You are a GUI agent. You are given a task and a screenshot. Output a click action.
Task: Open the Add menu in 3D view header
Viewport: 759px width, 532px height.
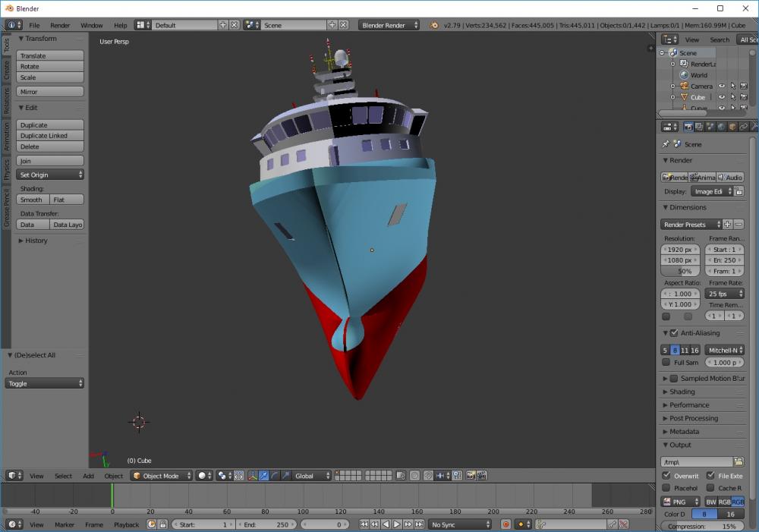[88, 476]
